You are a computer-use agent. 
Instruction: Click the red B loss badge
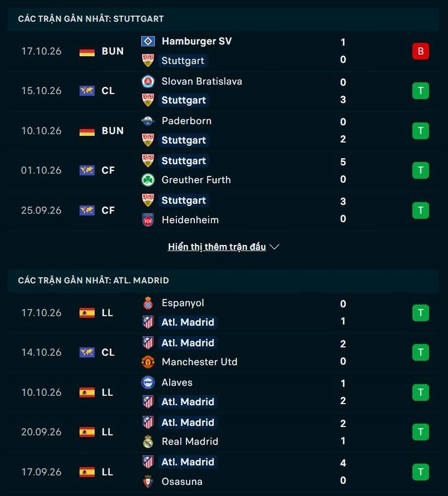pyautogui.click(x=421, y=51)
